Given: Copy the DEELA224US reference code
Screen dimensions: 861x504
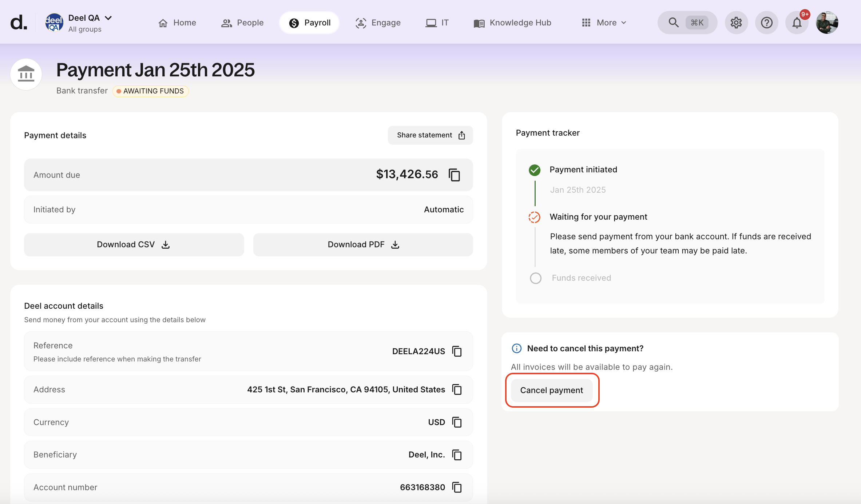Looking at the screenshot, I should pyautogui.click(x=457, y=351).
